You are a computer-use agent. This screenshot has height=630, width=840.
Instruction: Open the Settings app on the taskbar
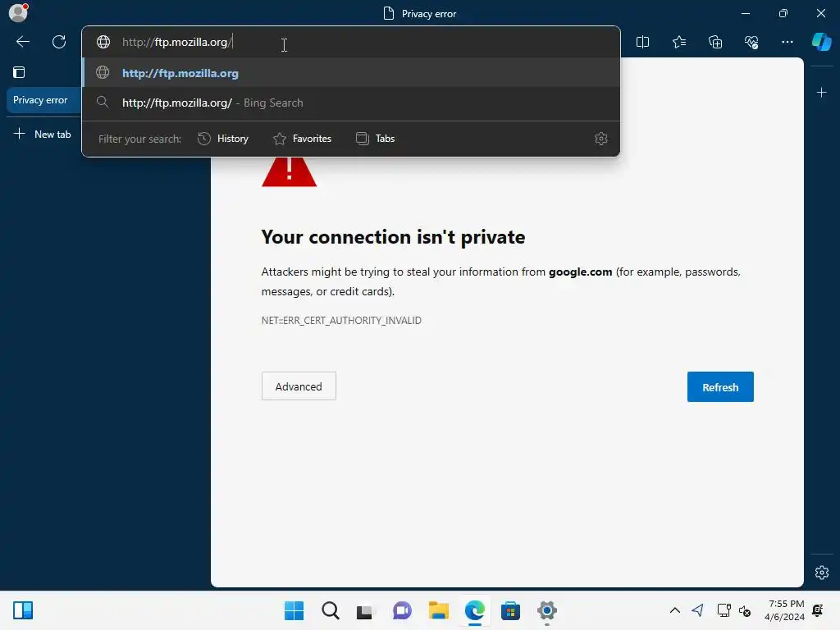(x=547, y=610)
